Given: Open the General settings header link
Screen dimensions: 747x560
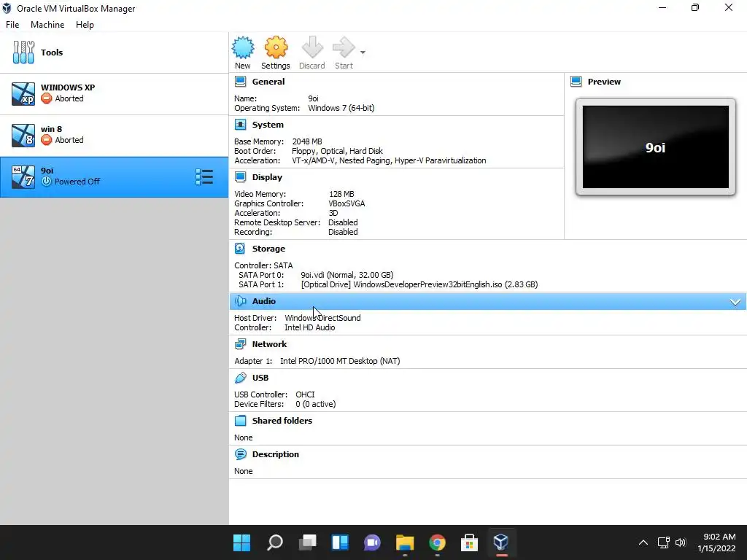Looking at the screenshot, I should click(x=268, y=82).
